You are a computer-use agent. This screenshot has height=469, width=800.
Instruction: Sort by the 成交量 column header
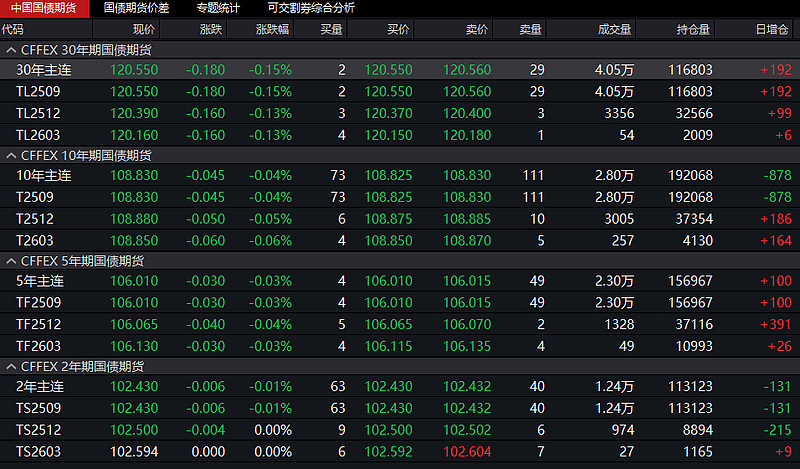(614, 30)
